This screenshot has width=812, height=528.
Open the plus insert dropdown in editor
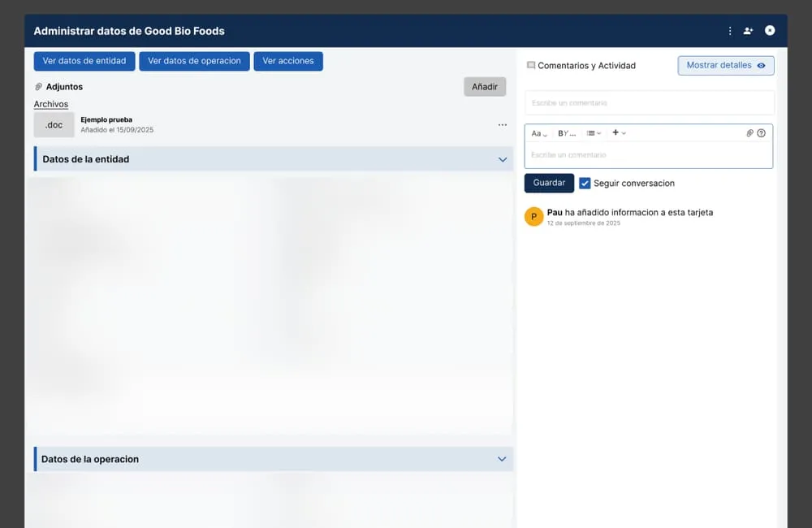pyautogui.click(x=619, y=132)
